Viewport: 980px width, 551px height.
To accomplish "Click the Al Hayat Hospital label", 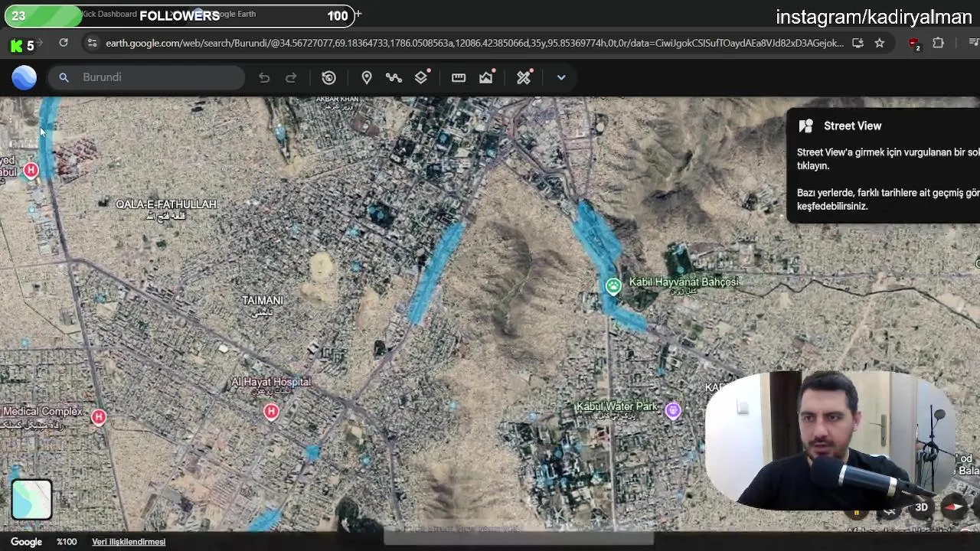I will (x=271, y=382).
